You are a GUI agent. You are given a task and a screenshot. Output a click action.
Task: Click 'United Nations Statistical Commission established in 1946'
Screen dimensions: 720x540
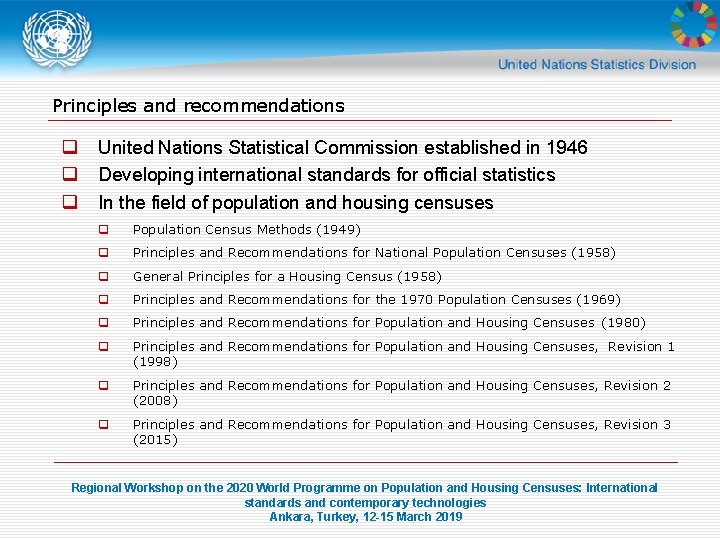(x=343, y=147)
